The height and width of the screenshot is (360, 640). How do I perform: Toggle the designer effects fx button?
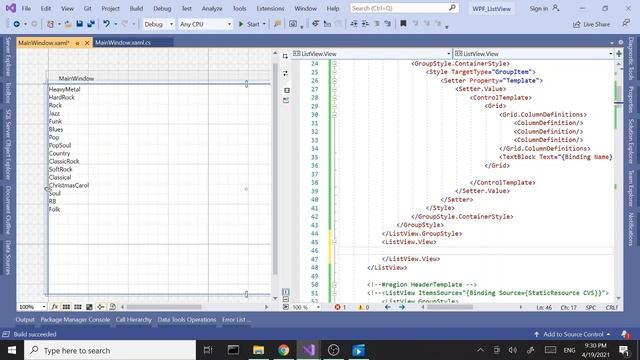tap(54, 307)
